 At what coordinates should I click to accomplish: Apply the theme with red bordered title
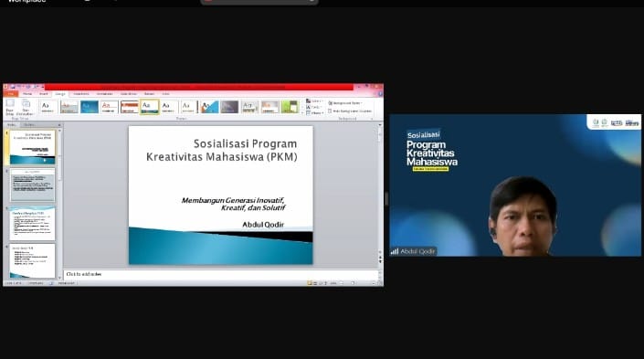(x=130, y=107)
